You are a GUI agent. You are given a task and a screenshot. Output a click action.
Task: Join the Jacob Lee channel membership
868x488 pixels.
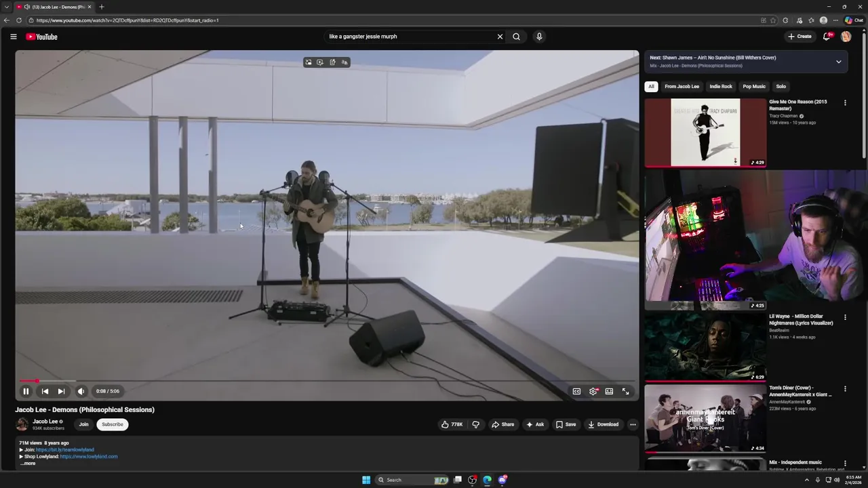(83, 424)
